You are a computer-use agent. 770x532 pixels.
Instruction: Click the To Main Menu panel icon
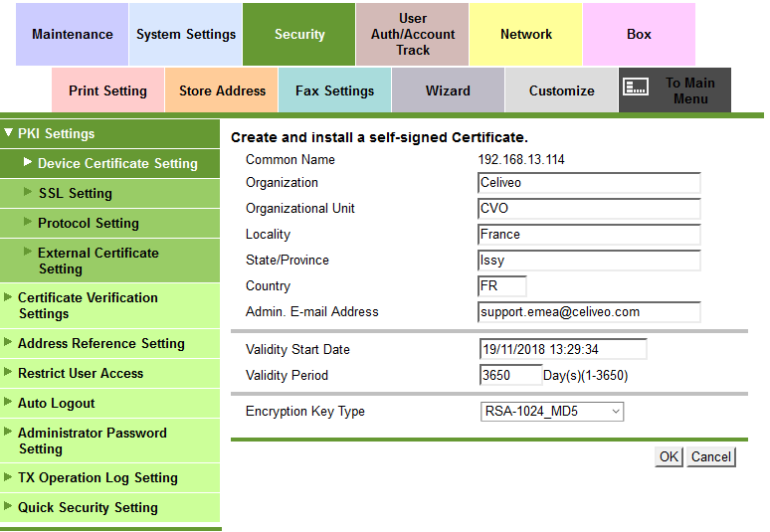click(x=636, y=88)
